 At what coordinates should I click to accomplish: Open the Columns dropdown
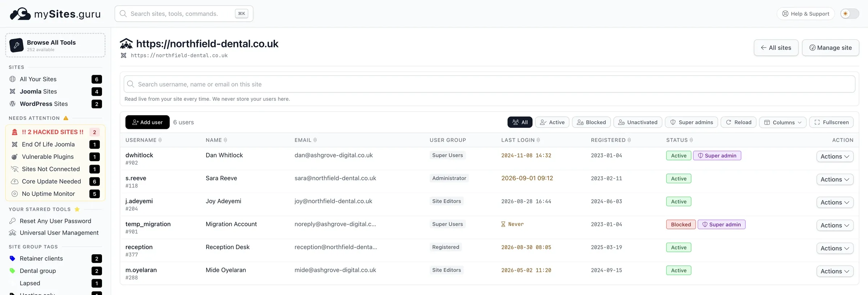pos(783,122)
